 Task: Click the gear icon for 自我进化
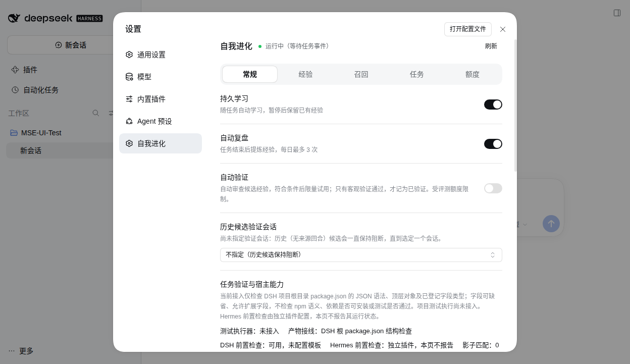(129, 143)
